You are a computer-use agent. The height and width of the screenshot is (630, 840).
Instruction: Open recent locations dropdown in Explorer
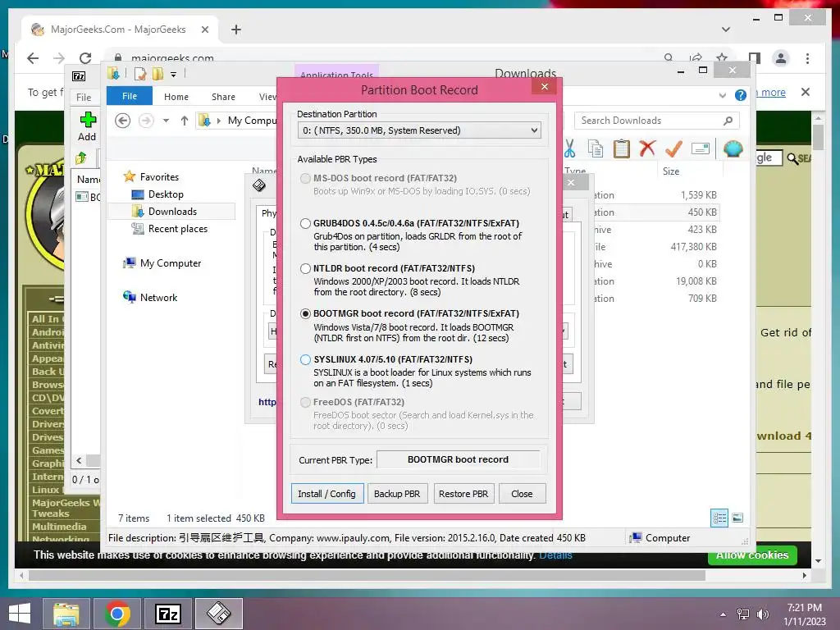[166, 121]
